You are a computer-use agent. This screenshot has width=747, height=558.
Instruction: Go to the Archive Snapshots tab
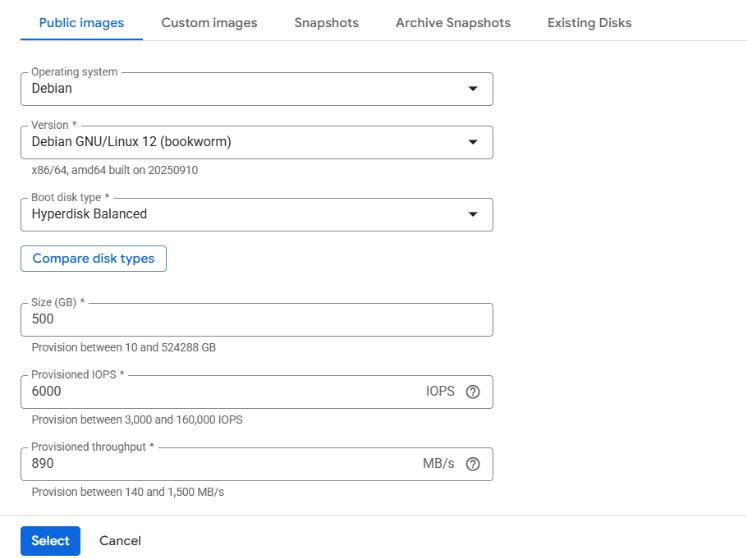[x=453, y=23]
